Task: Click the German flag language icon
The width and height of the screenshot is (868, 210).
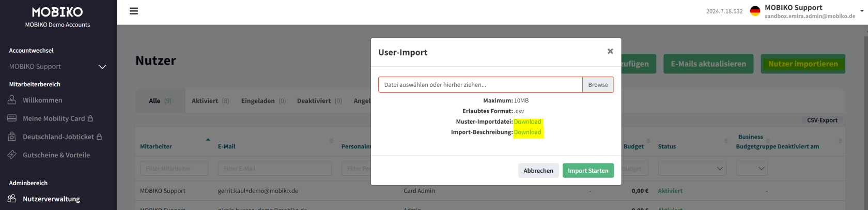Action: 755,11
